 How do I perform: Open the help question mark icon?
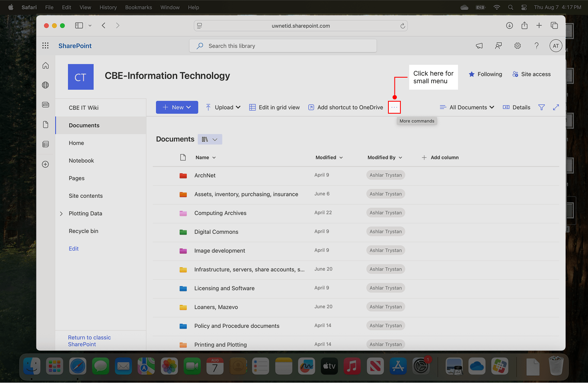pyautogui.click(x=536, y=46)
